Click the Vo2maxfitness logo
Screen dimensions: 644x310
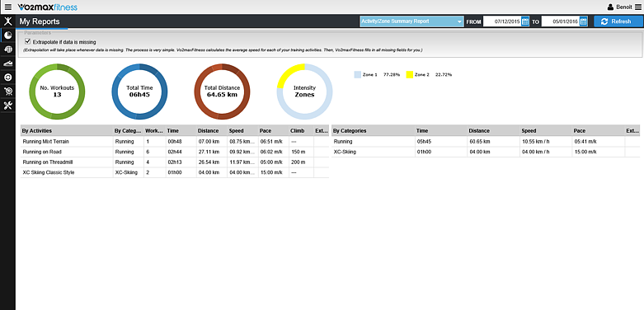tap(47, 7)
